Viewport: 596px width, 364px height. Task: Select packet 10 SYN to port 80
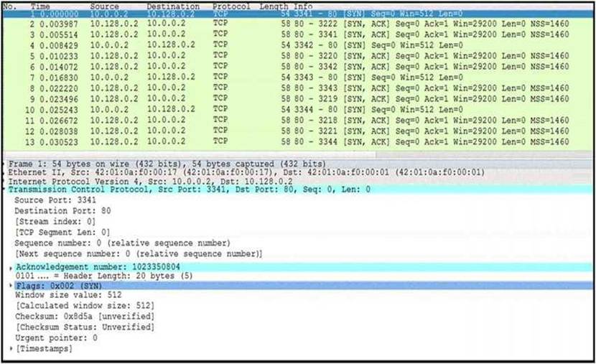click(x=287, y=109)
